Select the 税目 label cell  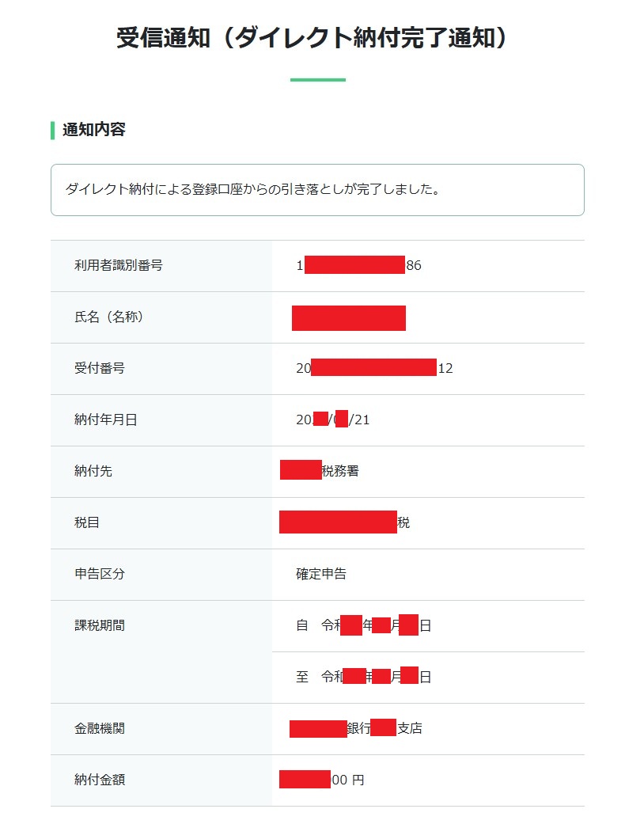(x=86, y=523)
